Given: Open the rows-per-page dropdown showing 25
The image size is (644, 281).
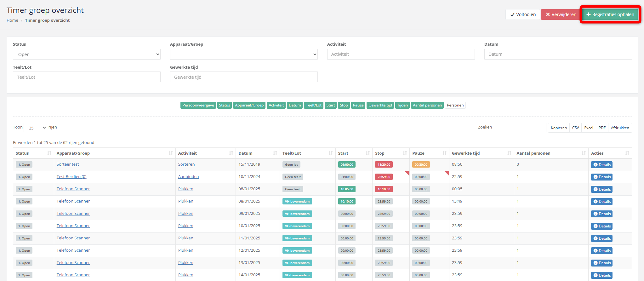Looking at the screenshot, I should [x=35, y=128].
